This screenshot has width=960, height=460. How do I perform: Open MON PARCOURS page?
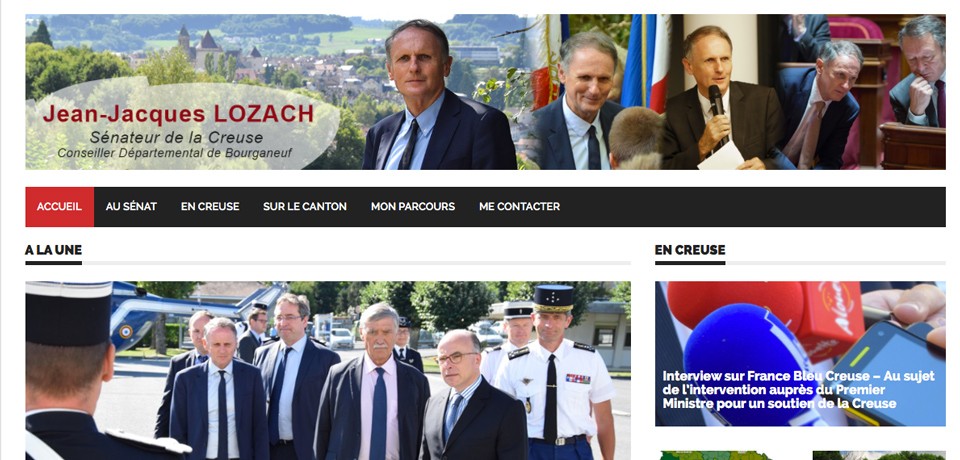[413, 206]
